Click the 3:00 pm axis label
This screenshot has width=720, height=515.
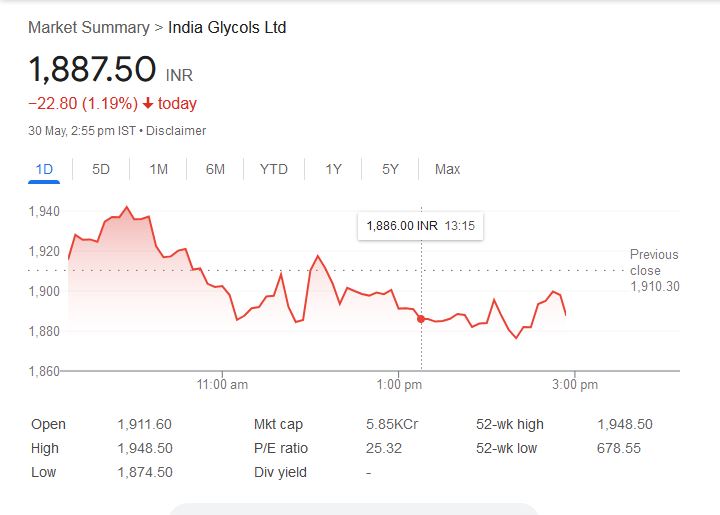pos(574,385)
